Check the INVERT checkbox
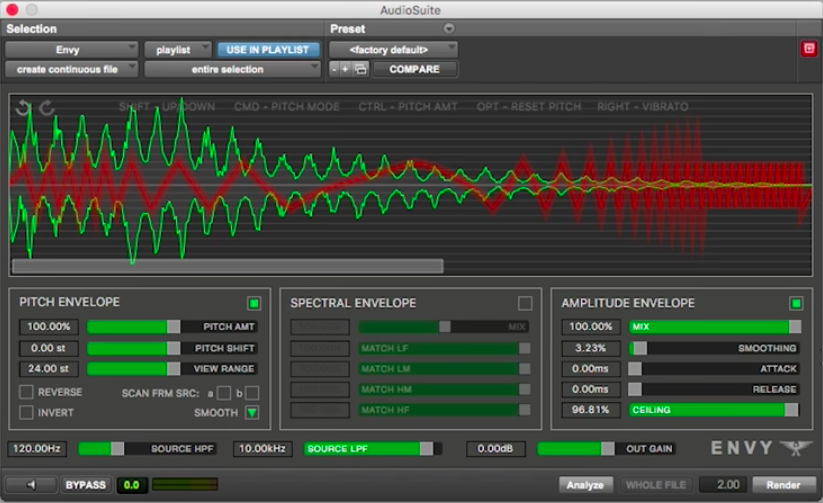This screenshot has height=503, width=823. point(26,413)
